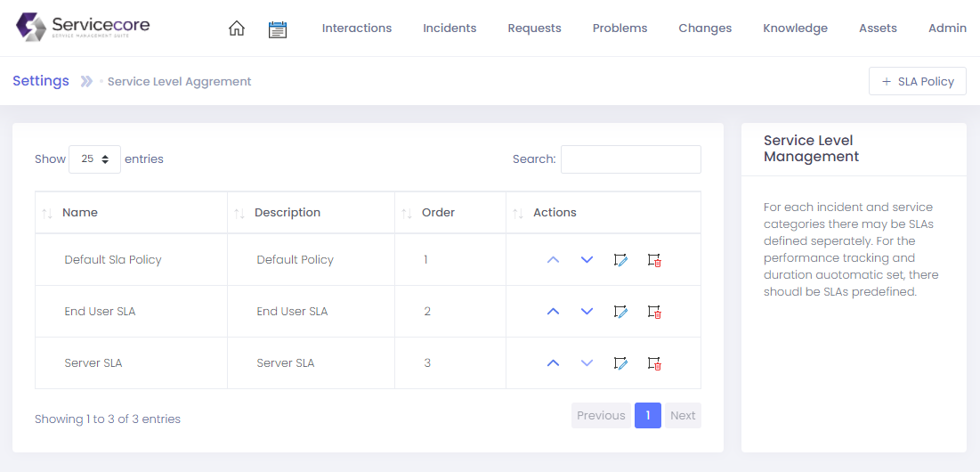
Task: Click the Search input field
Action: (630, 159)
